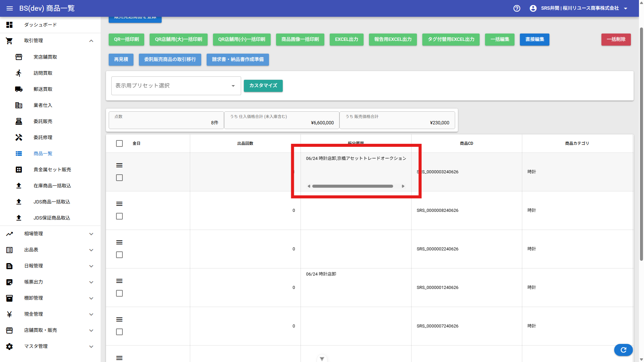The width and height of the screenshot is (644, 362).
Task: Click the storefront icon beside 実店舗買取
Action: [19, 57]
